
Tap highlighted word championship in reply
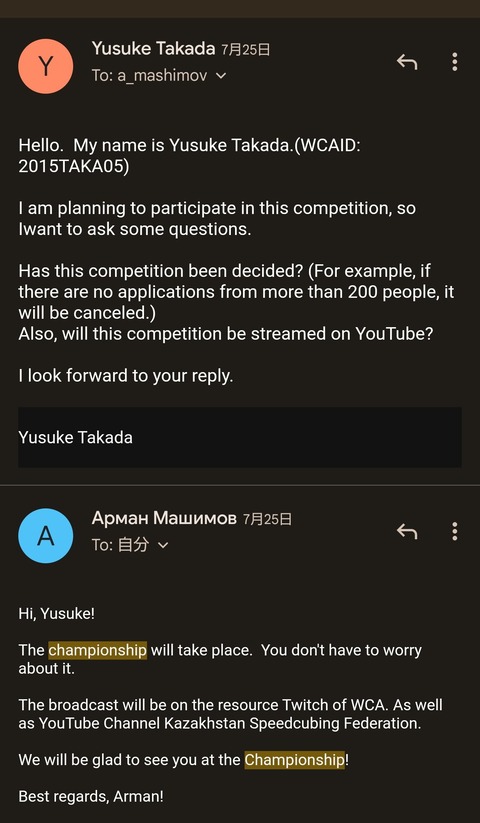98,650
